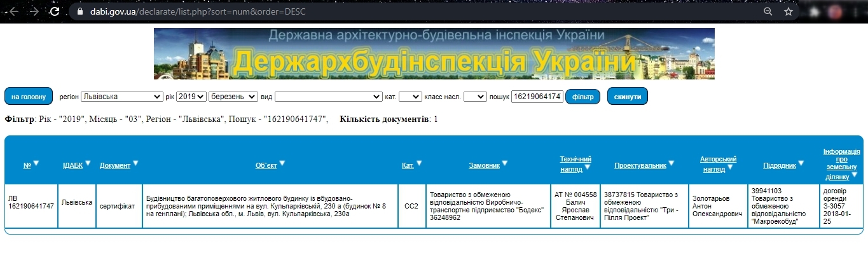Screen dimensions: 868x253
Task: Click the sort arrow next to Кат. column
Action: 420,163
